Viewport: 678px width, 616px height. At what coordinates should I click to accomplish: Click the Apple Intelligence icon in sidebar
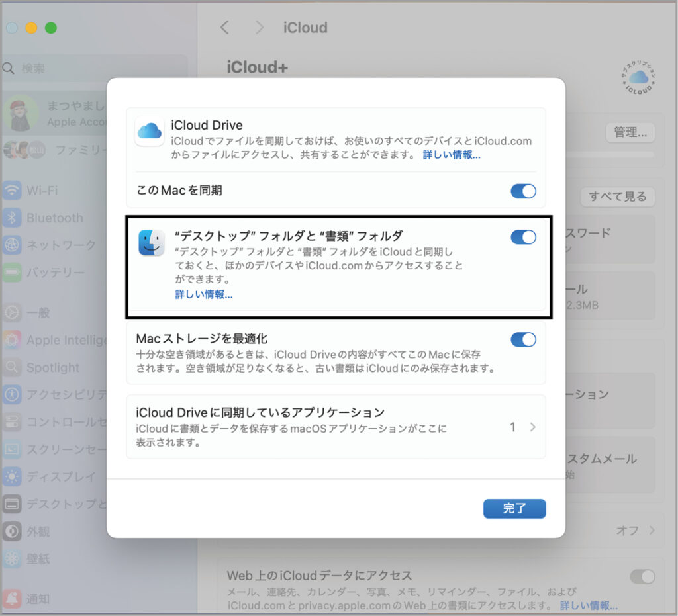tap(12, 340)
